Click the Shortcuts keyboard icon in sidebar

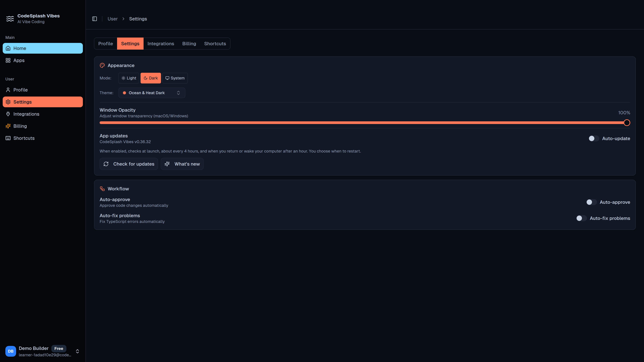coord(8,138)
